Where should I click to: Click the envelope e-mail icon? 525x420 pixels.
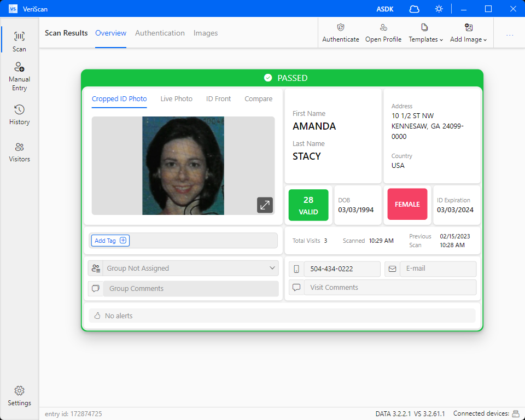point(393,269)
